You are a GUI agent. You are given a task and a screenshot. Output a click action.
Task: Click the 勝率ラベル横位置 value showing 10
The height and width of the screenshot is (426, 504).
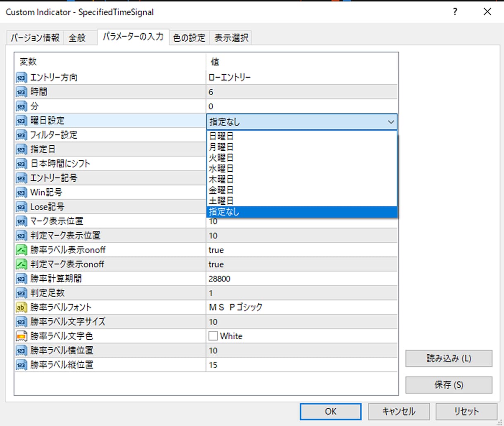click(302, 350)
